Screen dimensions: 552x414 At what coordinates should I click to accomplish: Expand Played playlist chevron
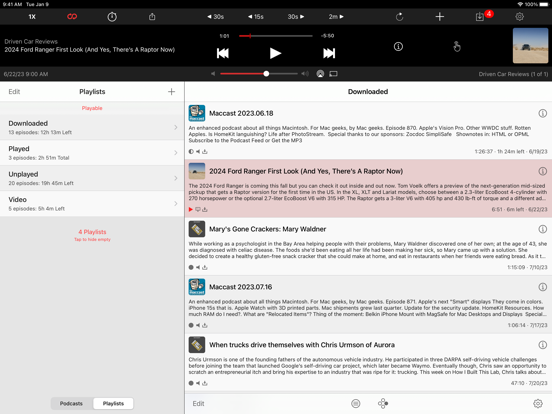coord(176,153)
